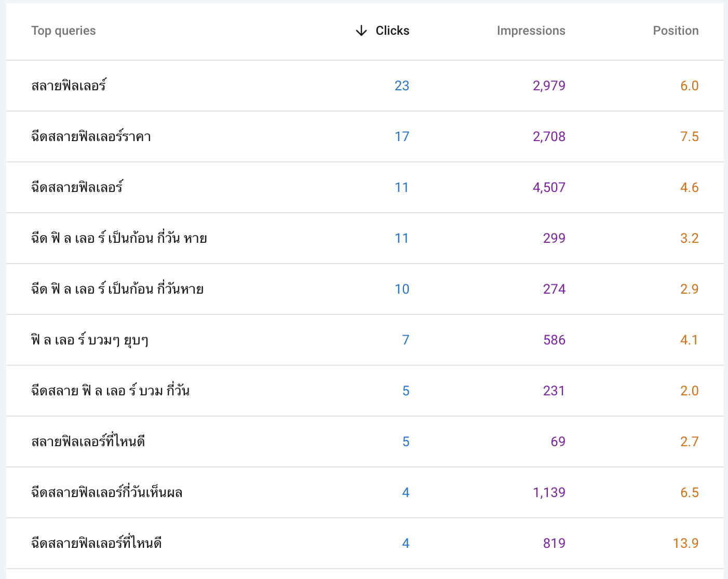Sort the table by the Clicks column

(392, 31)
